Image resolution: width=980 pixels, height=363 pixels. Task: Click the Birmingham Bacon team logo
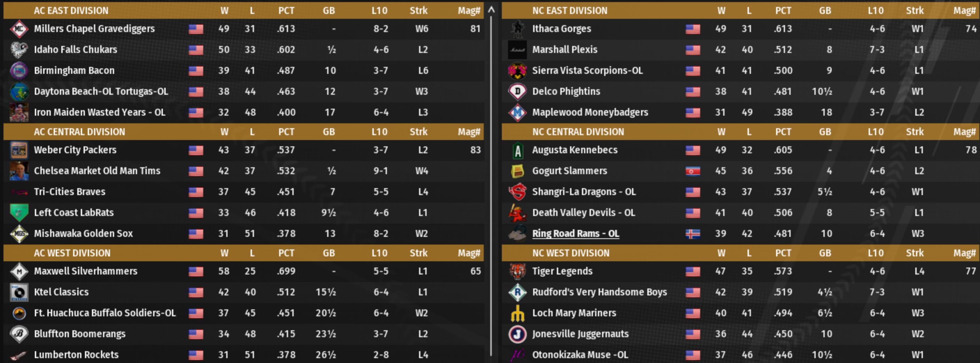tap(19, 71)
